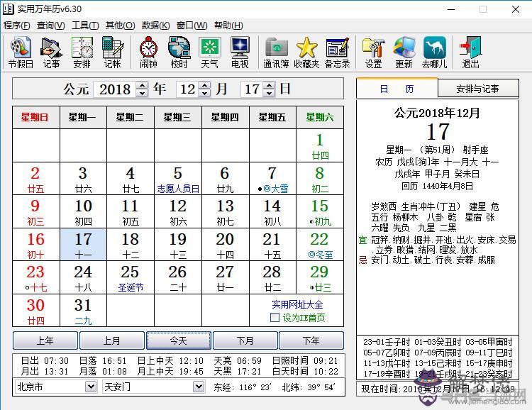Open the 天气 weather icon
Viewport: 532px width, 410px height.
209,52
